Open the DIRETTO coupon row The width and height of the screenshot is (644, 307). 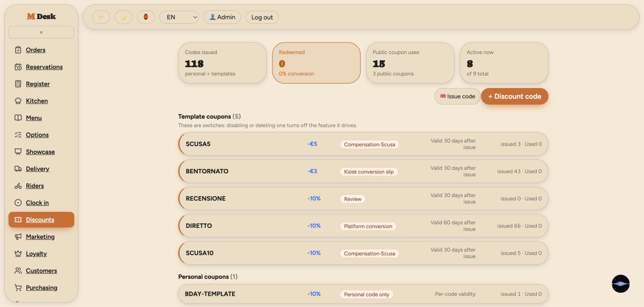coord(363,226)
